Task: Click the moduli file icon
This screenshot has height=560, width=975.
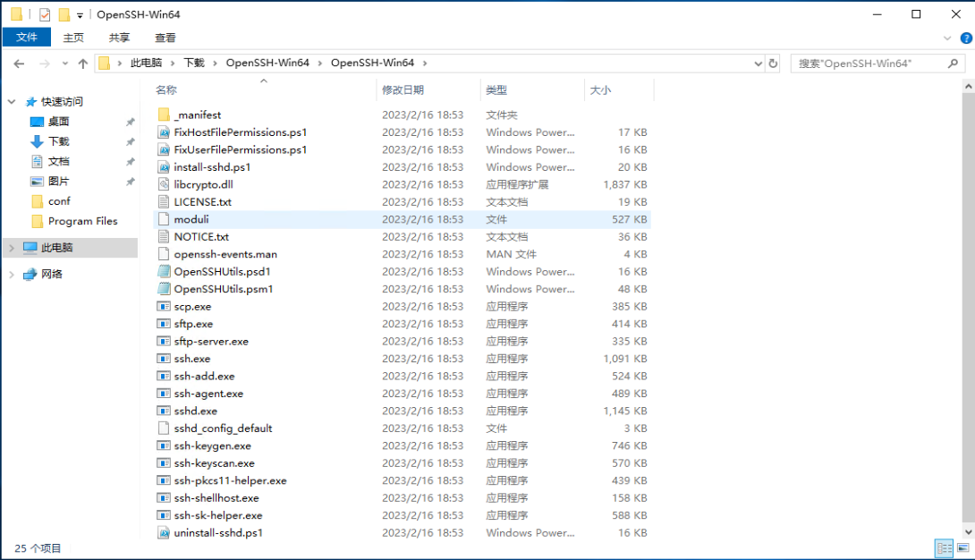Action: tap(164, 219)
